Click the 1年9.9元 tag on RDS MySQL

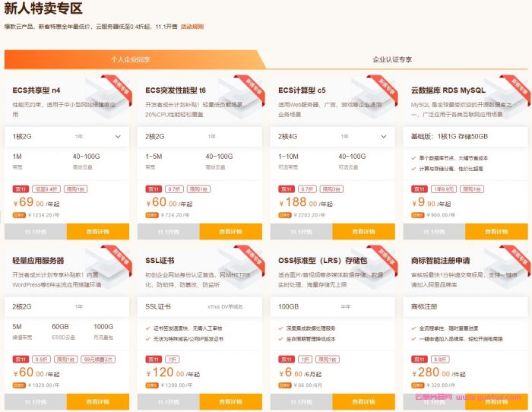click(444, 189)
